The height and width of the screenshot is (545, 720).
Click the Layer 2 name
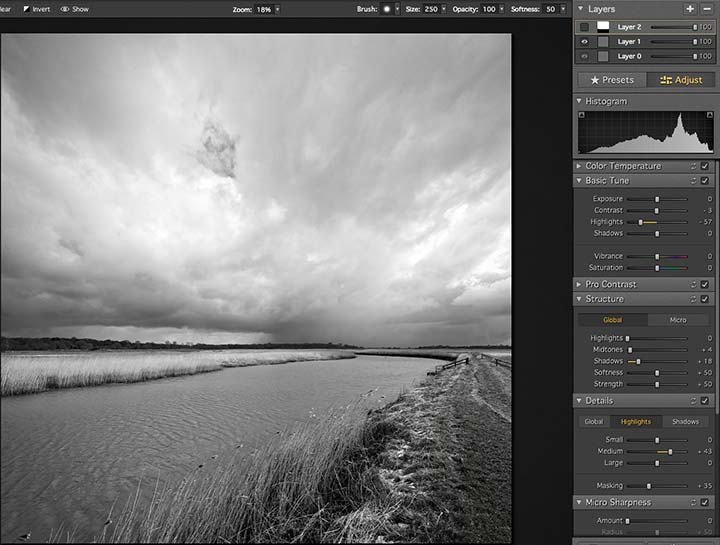pyautogui.click(x=629, y=27)
